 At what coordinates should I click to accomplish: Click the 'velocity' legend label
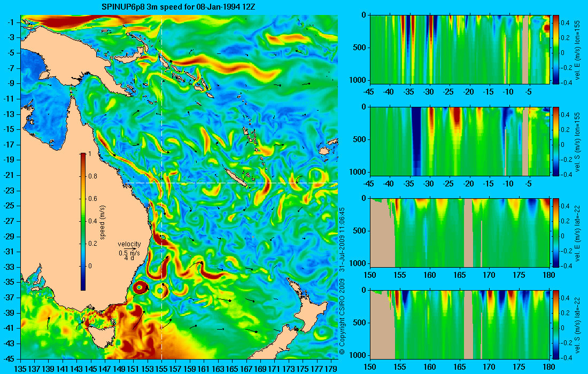coord(129,244)
